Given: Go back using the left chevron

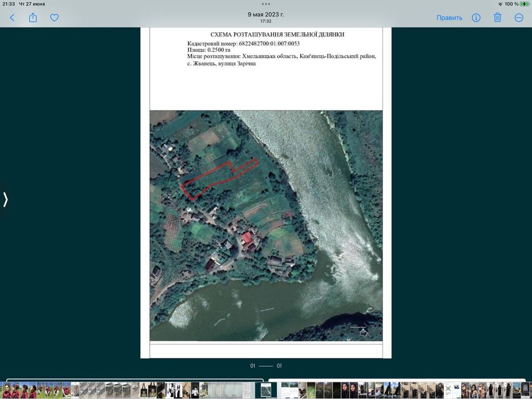Looking at the screenshot, I should click(12, 18).
